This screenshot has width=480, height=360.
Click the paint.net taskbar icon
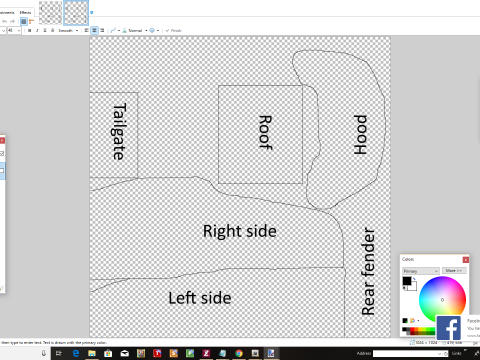click(x=271, y=353)
